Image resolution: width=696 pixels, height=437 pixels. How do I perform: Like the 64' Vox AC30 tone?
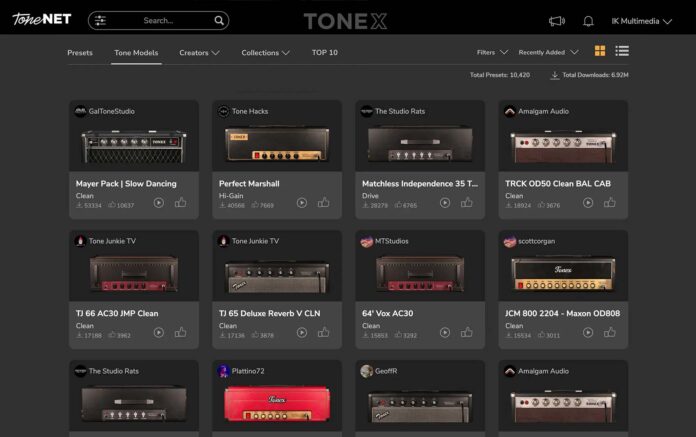(467, 332)
